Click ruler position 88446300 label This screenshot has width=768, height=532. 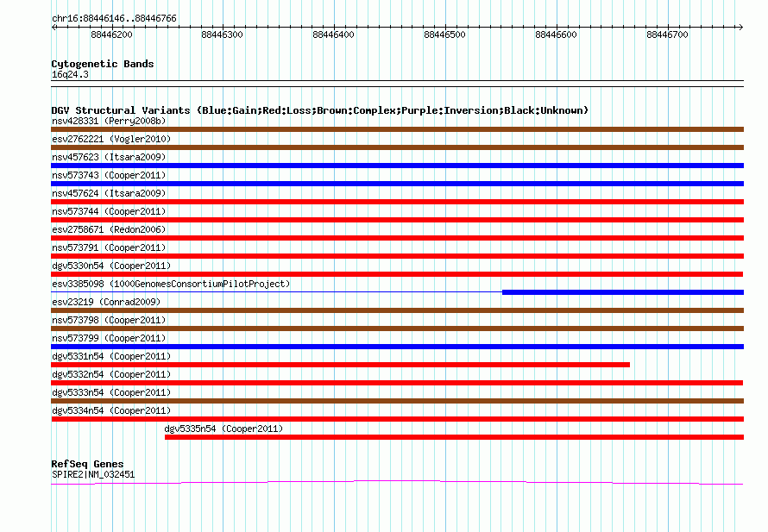coord(222,34)
